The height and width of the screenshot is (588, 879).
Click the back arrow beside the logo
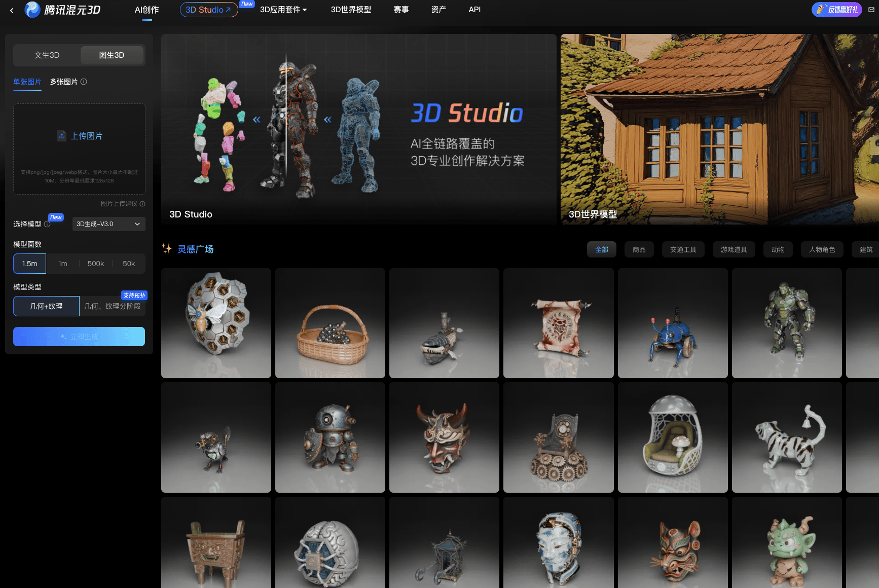(12, 10)
